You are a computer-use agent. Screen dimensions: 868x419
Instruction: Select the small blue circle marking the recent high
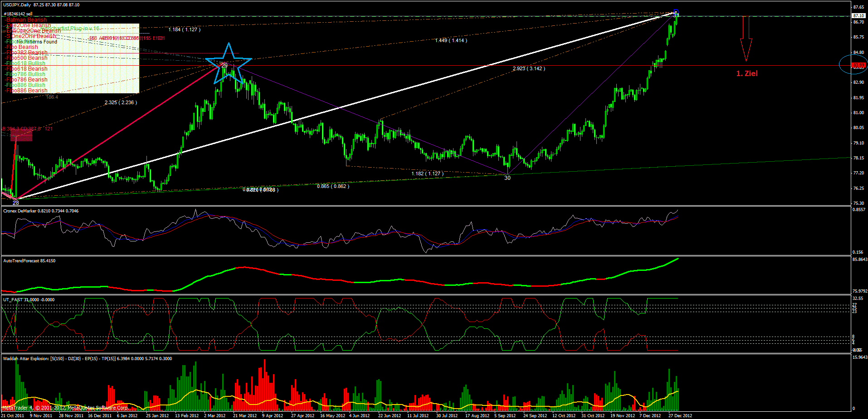676,13
